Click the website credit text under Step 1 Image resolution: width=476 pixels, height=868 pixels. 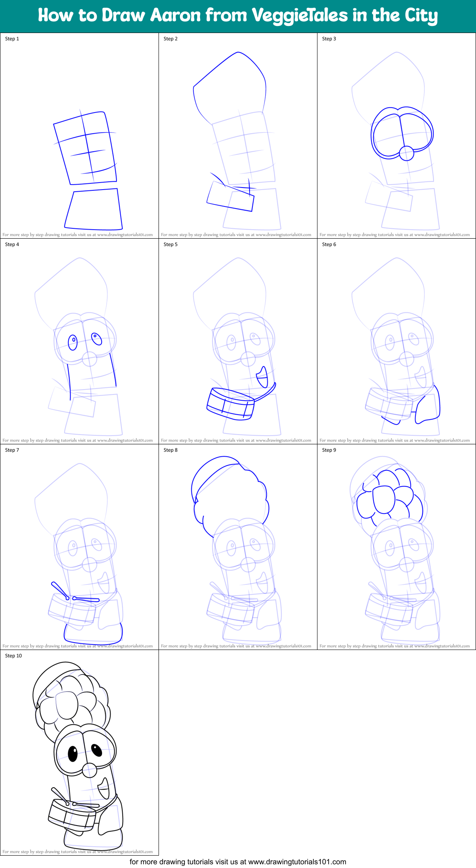click(77, 235)
